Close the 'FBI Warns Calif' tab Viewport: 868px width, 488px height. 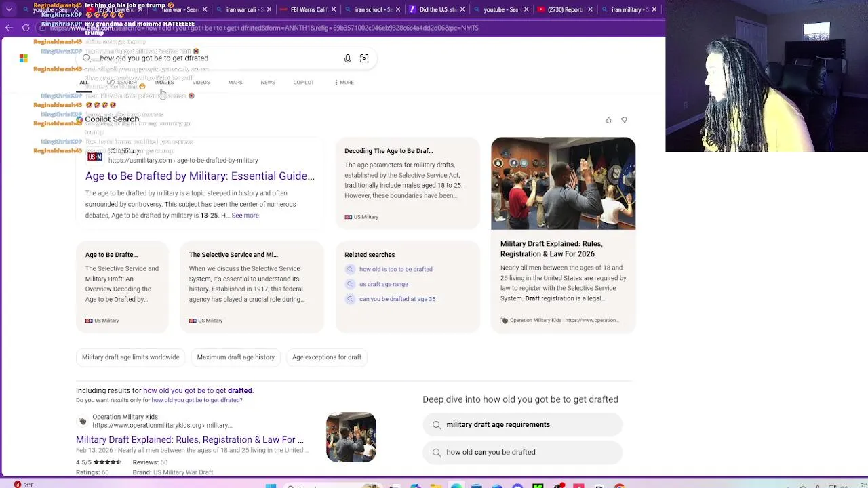tap(334, 9)
